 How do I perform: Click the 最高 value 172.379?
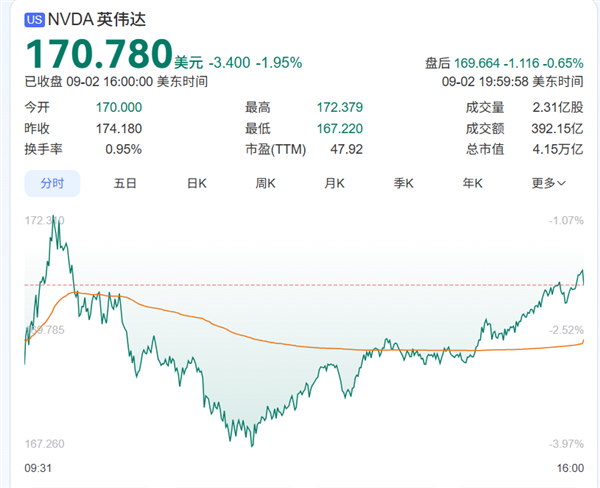coord(339,107)
